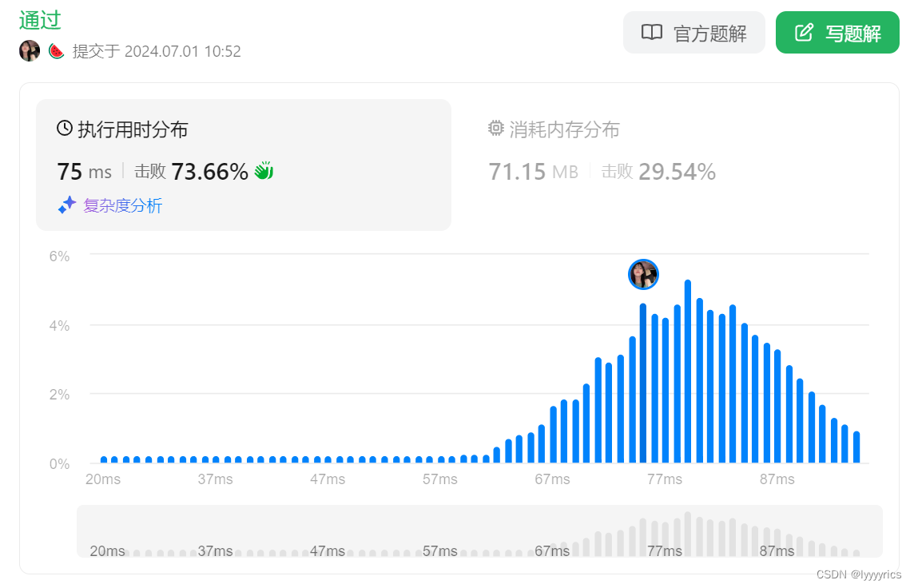This screenshot has height=588, width=914.
Task: Click the sparkle icon beside 复杂度分析
Action: click(x=67, y=205)
